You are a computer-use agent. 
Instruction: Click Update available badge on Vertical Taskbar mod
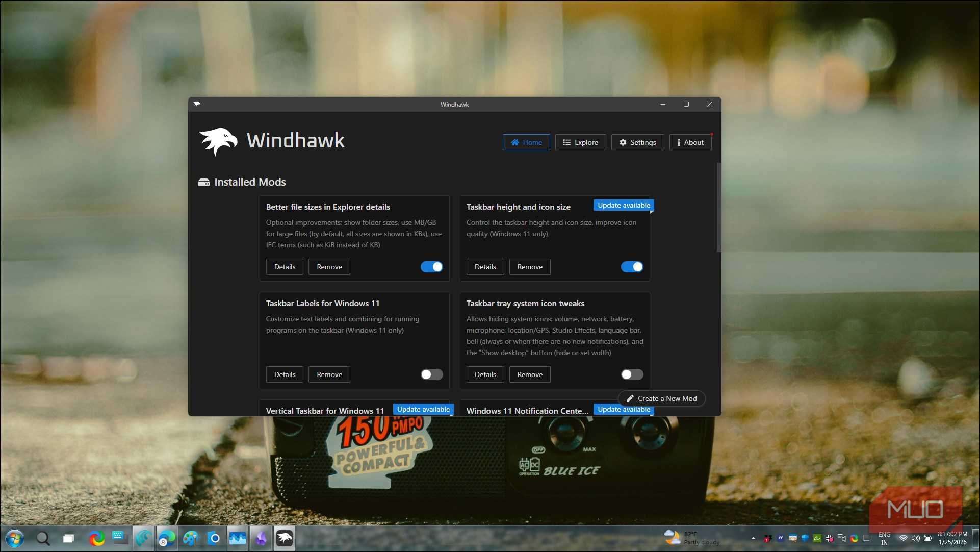pos(423,409)
